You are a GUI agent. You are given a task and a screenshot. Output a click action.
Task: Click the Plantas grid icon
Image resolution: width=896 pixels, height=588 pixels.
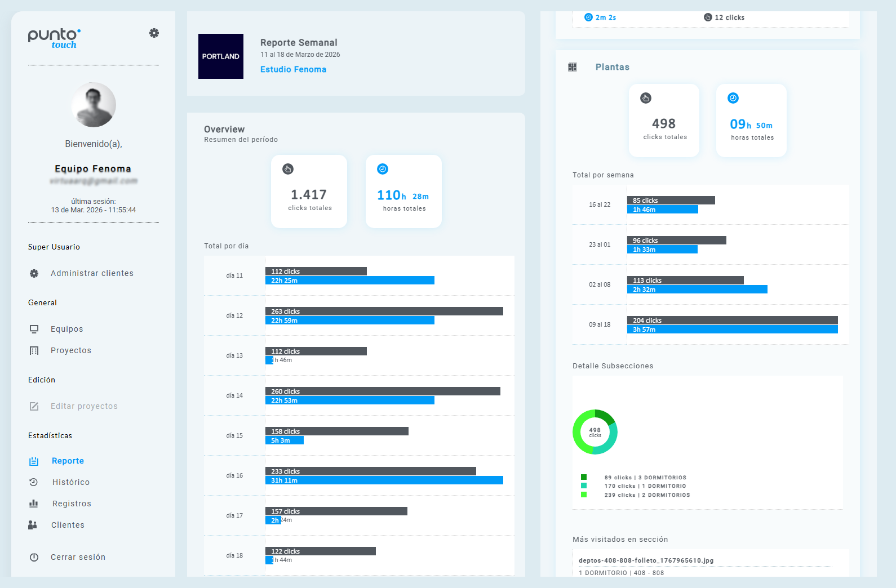573,67
